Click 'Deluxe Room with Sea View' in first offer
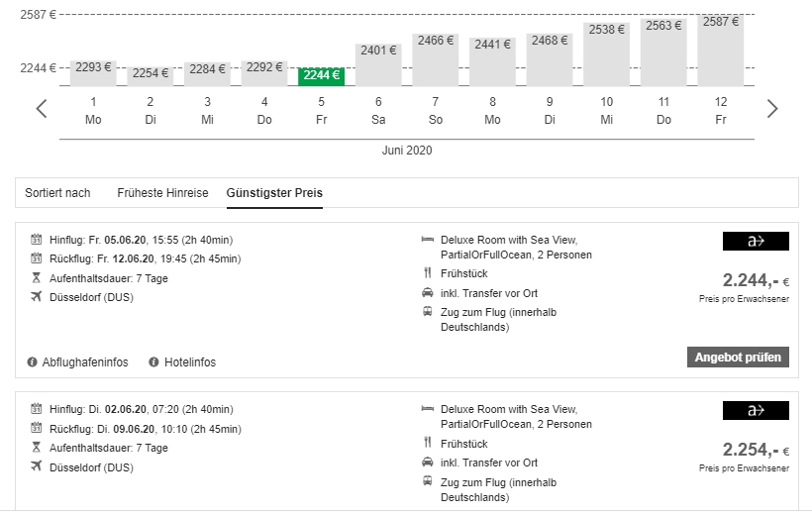812x515 pixels. pos(509,240)
